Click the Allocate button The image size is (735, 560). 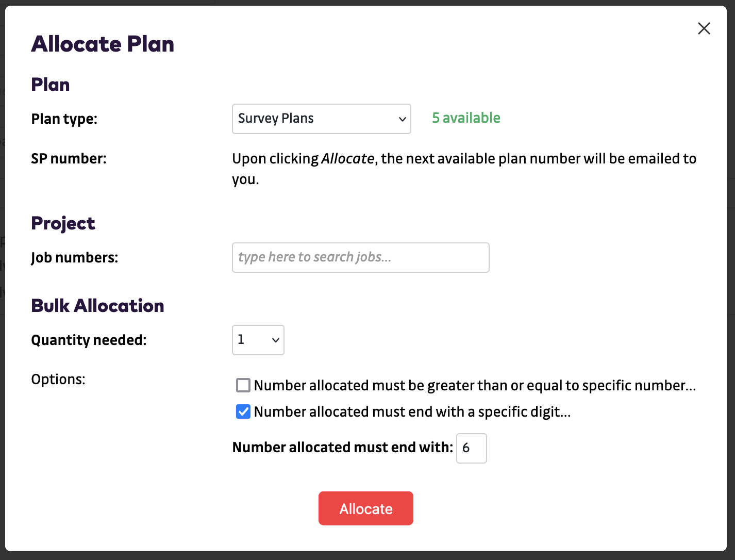coord(365,508)
